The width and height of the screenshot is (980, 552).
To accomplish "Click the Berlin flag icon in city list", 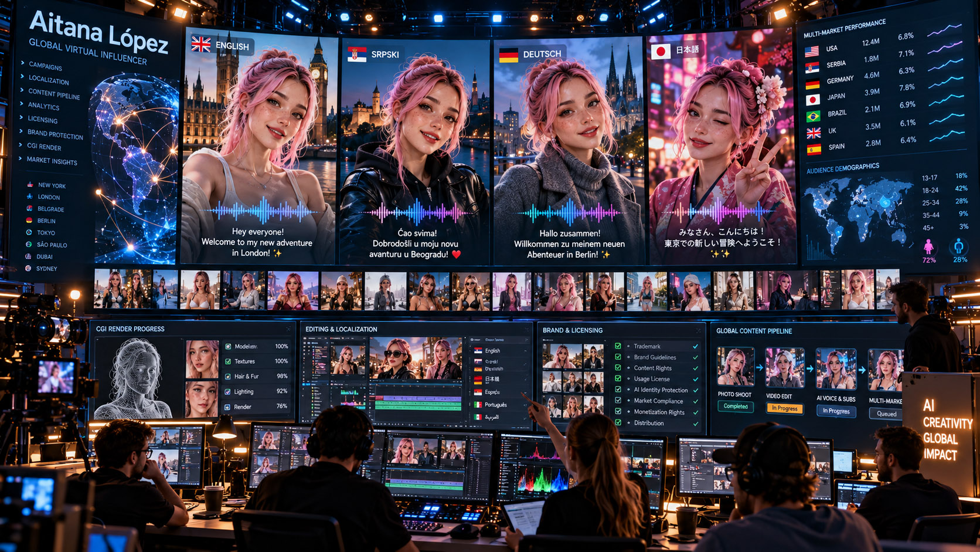I will [29, 220].
